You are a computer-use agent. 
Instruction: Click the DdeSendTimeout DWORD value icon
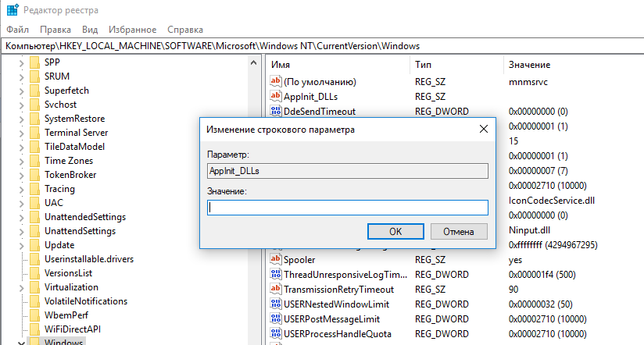[x=275, y=112]
